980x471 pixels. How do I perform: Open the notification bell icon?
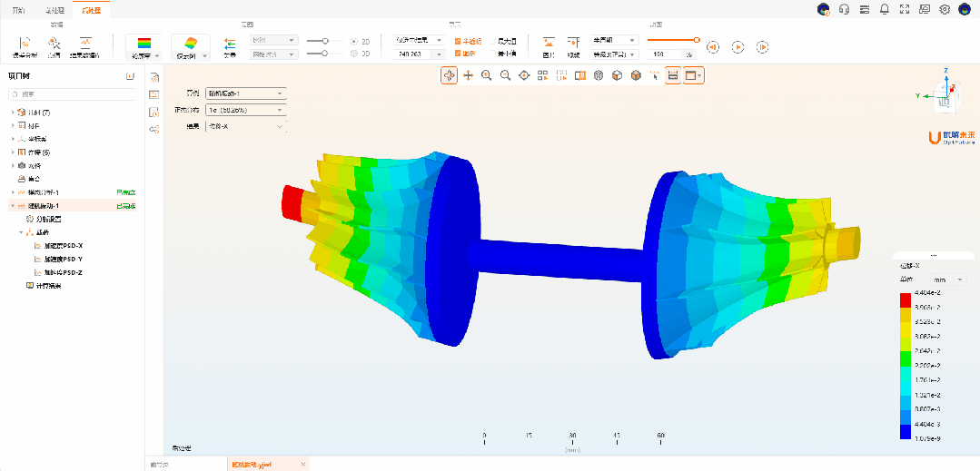(x=884, y=9)
